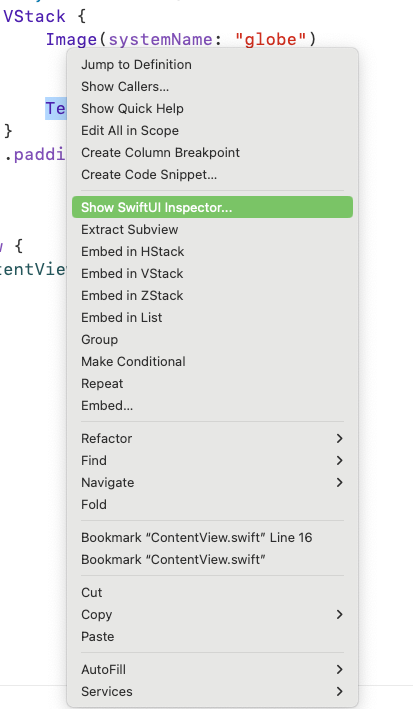Choose Fold in context menu
This screenshot has width=413, height=709.
(212, 504)
